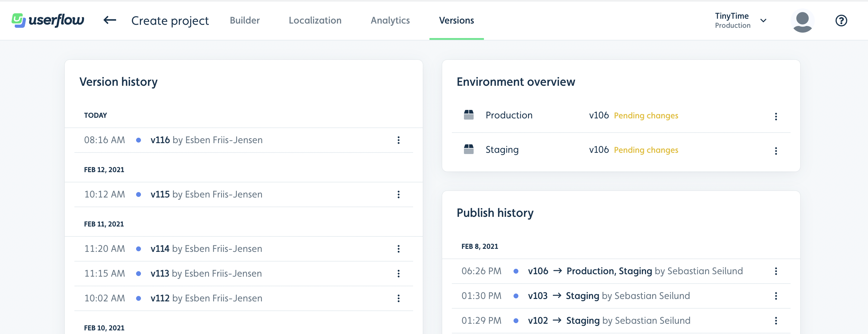
Task: Open the v115 three-dot options menu
Action: tap(398, 194)
